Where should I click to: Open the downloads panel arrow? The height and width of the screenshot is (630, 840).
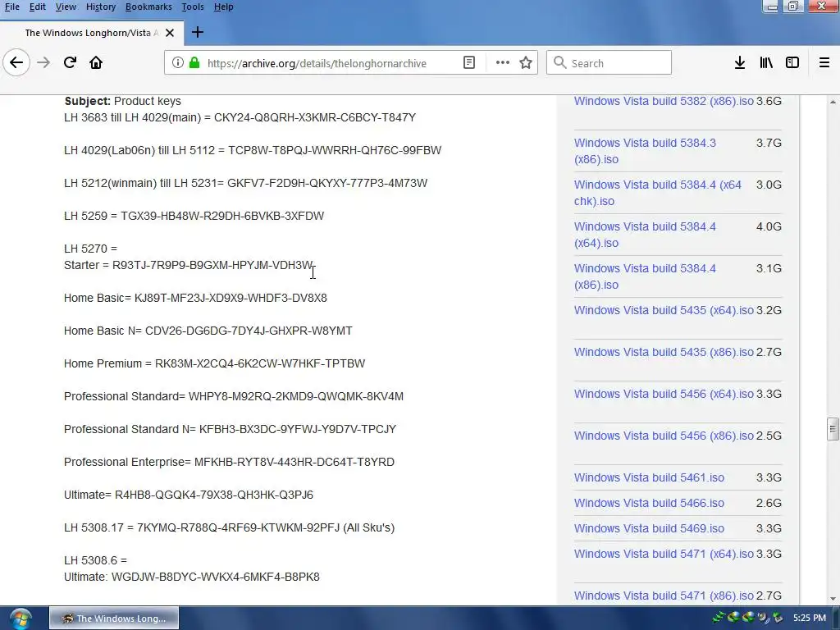pyautogui.click(x=739, y=62)
